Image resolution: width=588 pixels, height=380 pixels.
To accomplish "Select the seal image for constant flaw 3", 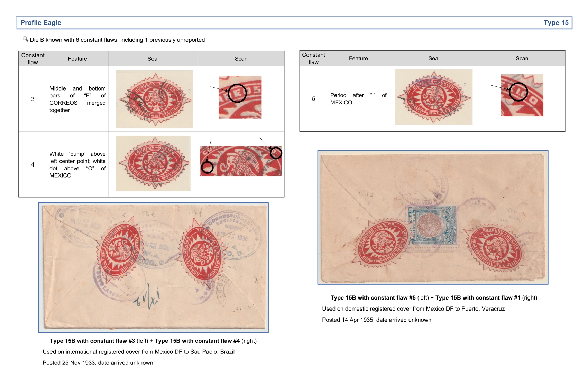I will [x=154, y=99].
